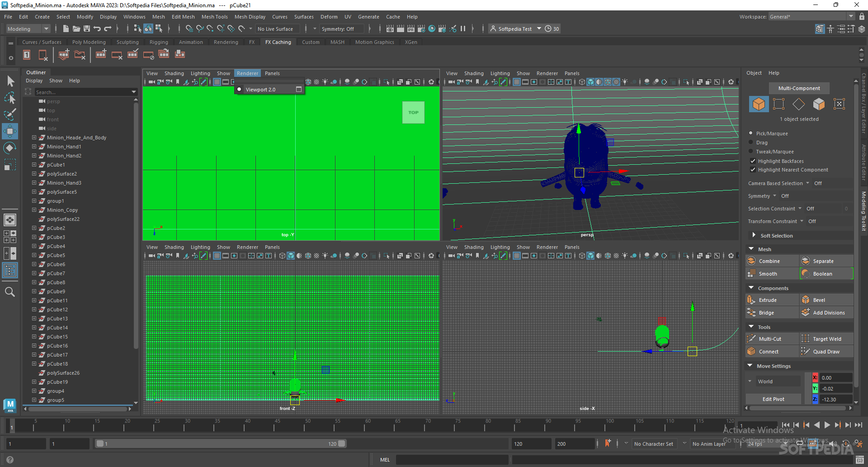
Task: Click the Target Weld tool
Action: [826, 339]
